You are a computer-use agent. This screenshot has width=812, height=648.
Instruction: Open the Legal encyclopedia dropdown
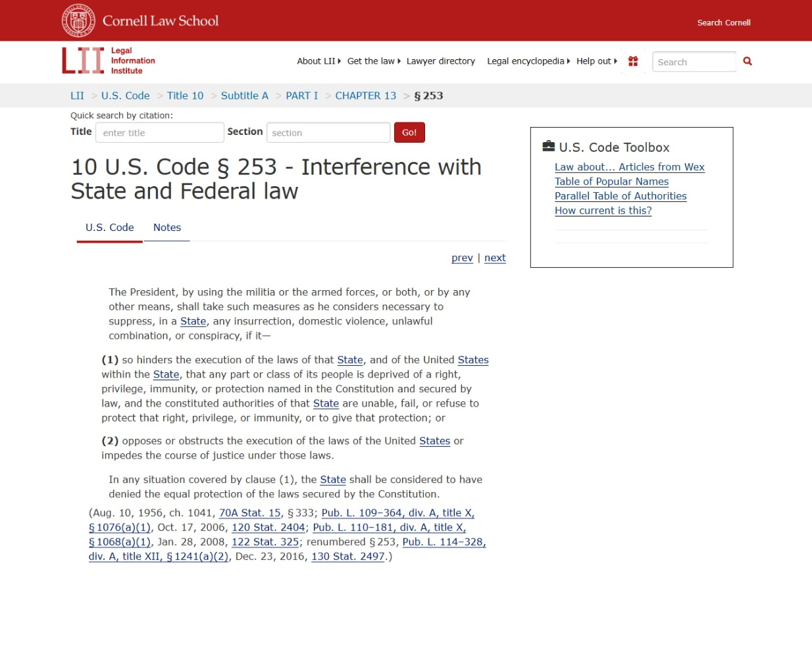(528, 61)
